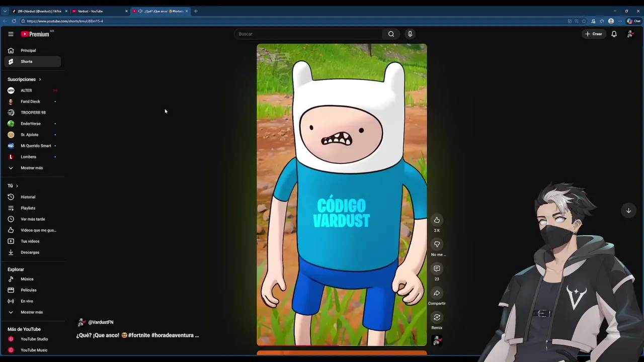This screenshot has width=644, height=362.
Task: Open YouTube Studio link
Action: (32, 339)
